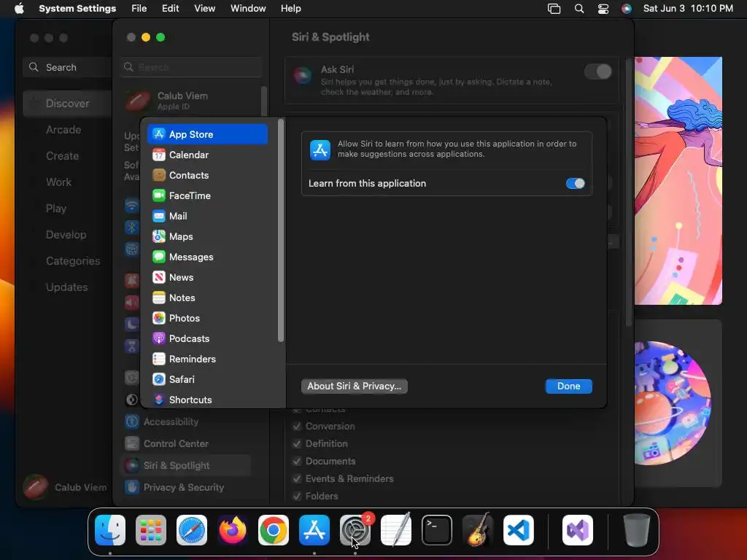
Task: Open the Help menu
Action: pos(290,9)
